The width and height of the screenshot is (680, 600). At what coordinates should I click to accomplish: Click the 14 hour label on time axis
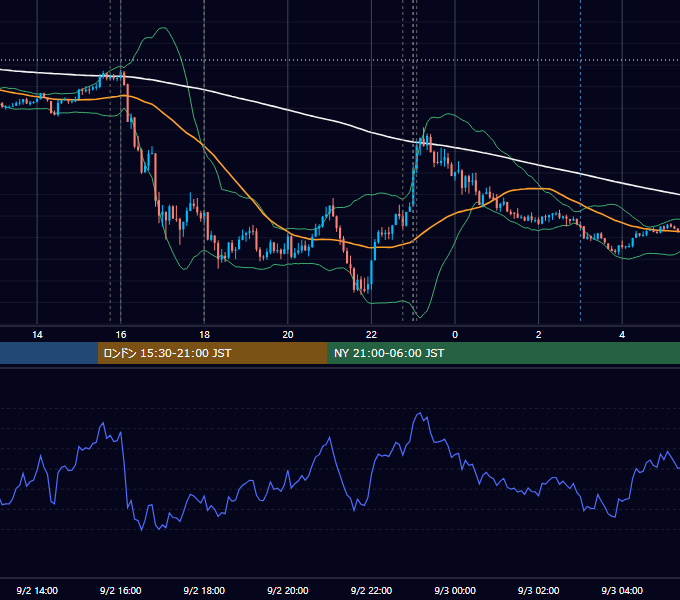point(37,335)
